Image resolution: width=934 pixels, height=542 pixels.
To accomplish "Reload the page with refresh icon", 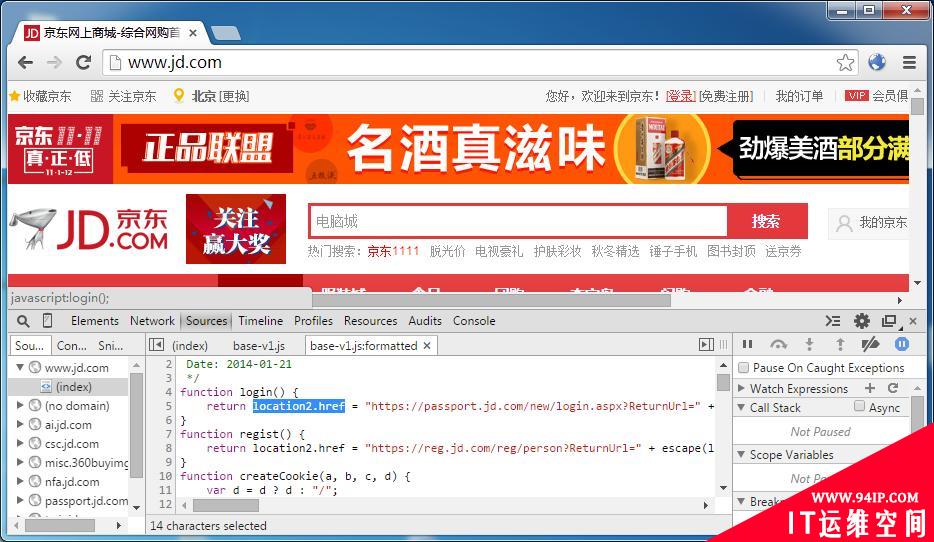I will 83,62.
